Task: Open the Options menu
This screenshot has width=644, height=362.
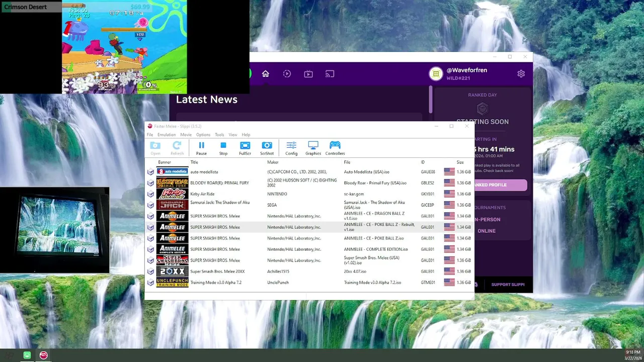Action: [x=203, y=135]
